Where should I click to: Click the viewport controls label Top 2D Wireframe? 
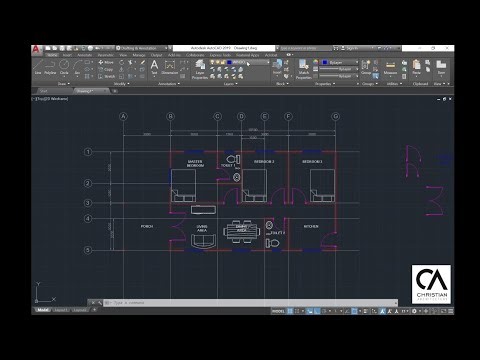click(x=50, y=99)
